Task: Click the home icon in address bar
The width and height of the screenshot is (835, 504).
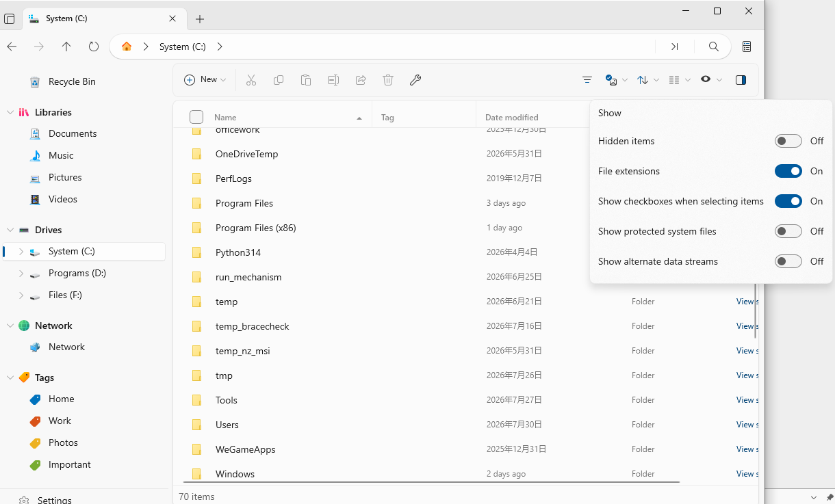Action: [127, 47]
